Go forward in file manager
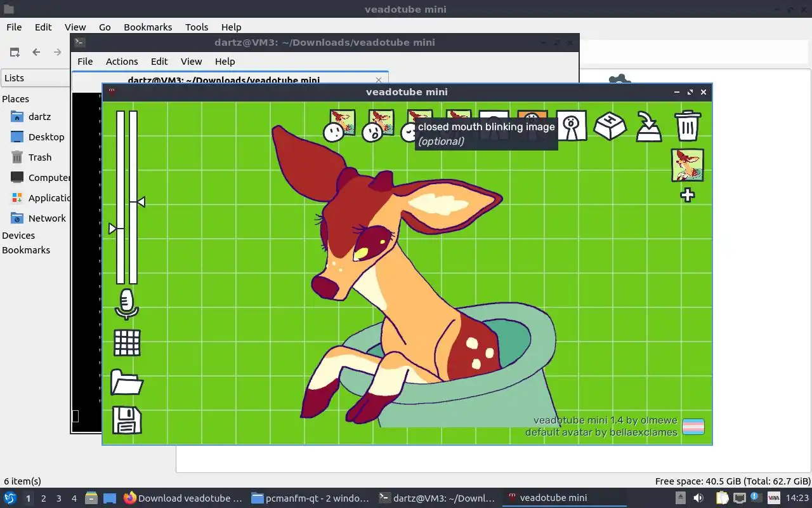Image resolution: width=812 pixels, height=508 pixels. pos(58,52)
